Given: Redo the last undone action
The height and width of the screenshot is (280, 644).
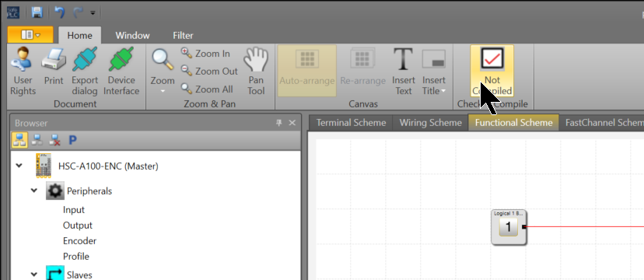Looking at the screenshot, I should click(x=78, y=12).
